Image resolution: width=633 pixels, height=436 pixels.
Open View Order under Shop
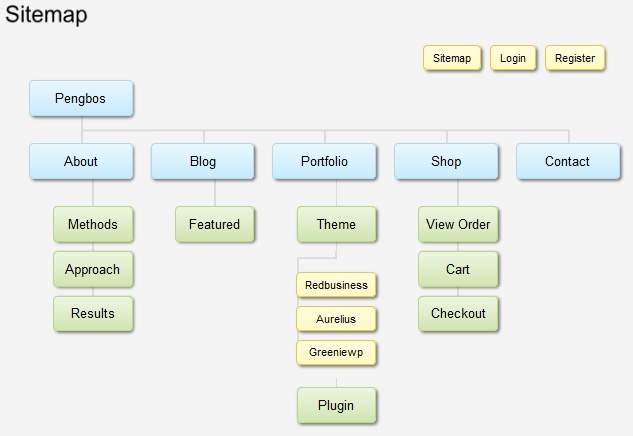[x=458, y=224]
